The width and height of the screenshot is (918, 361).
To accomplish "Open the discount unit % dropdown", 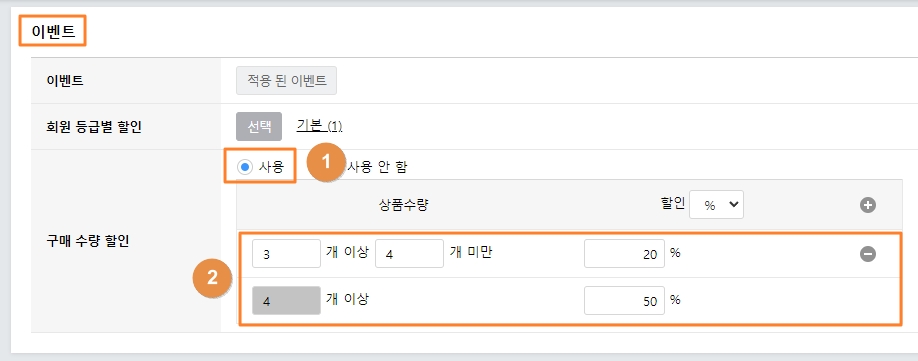I will 717,205.
